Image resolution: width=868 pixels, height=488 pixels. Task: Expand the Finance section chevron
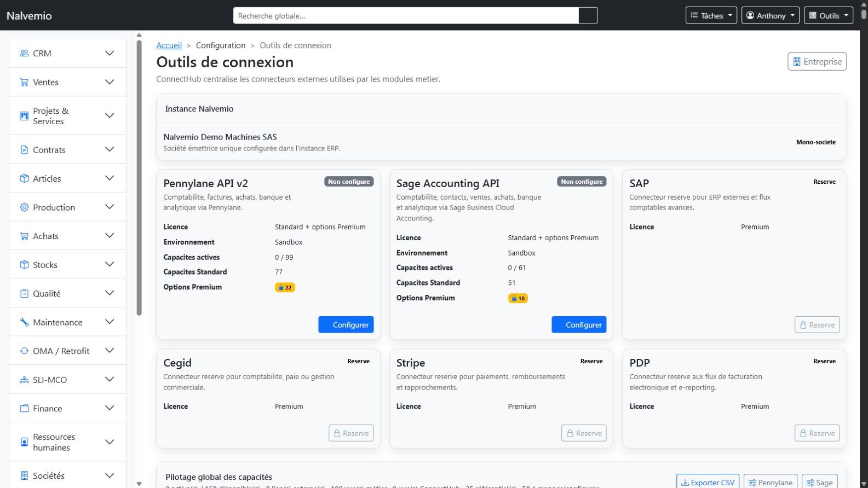(110, 408)
